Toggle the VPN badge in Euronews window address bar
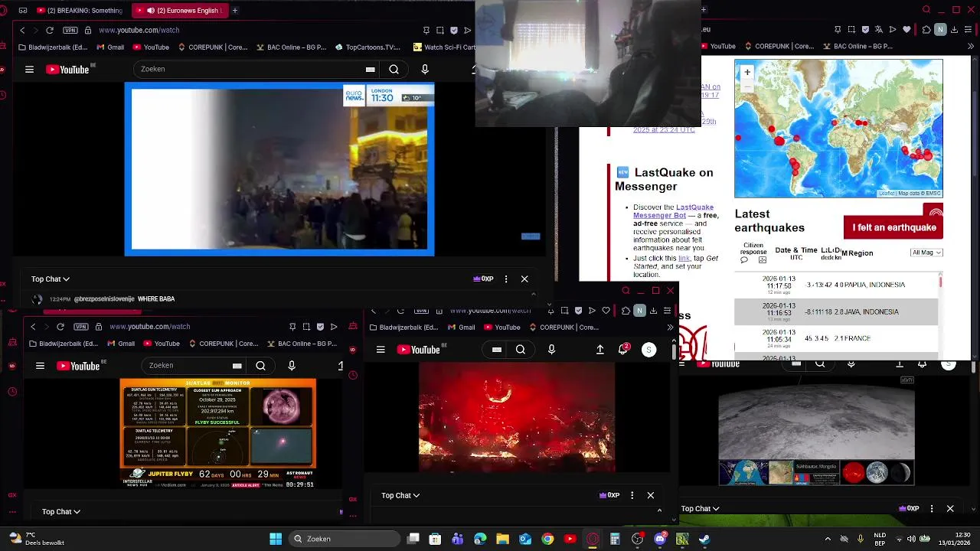This screenshot has width=980, height=551. click(x=70, y=30)
